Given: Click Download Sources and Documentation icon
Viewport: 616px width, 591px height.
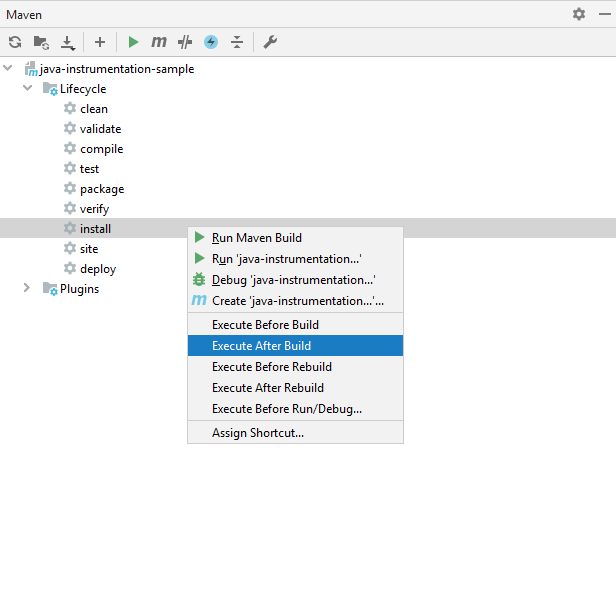Looking at the screenshot, I should (x=68, y=42).
